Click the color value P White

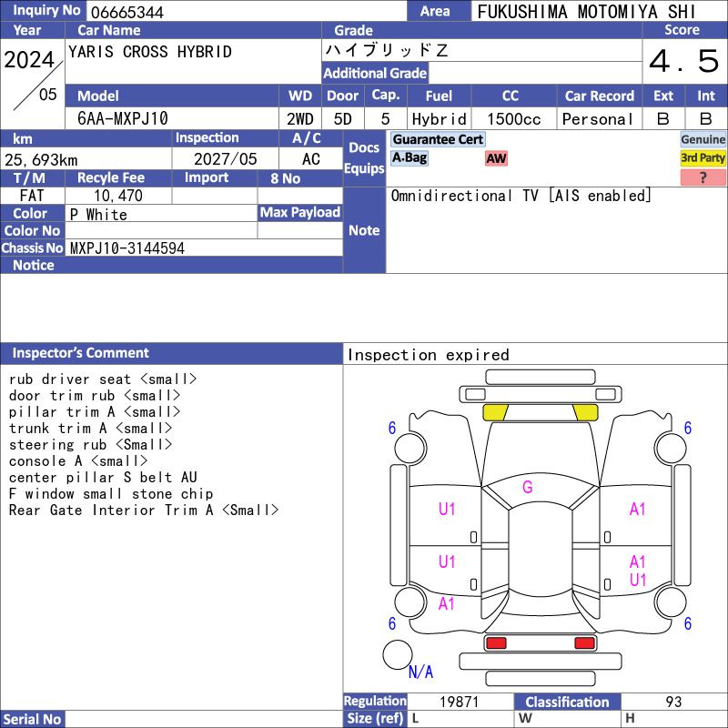pyautogui.click(x=98, y=215)
